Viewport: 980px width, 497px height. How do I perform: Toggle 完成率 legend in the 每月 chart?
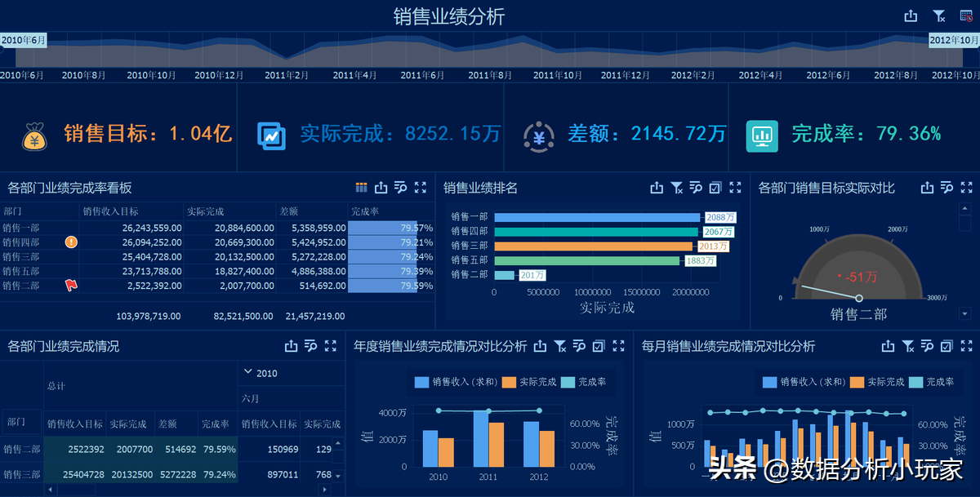pos(931,382)
